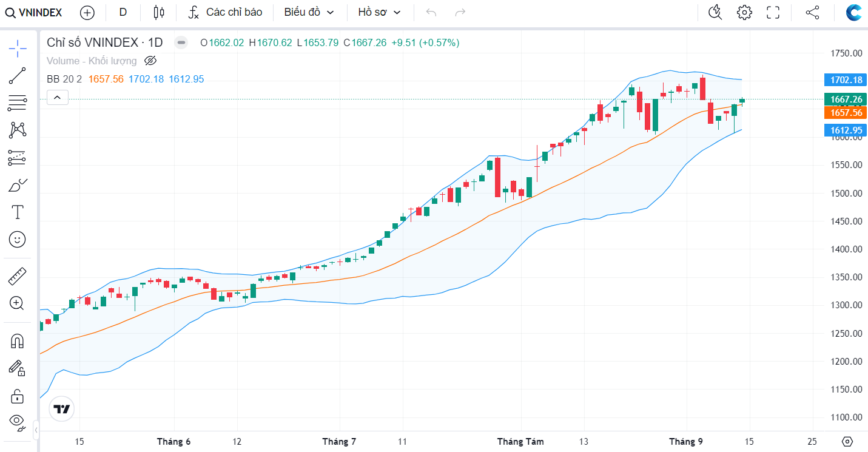Image resolution: width=868 pixels, height=452 pixels.
Task: Click gray status badge beside VNINDEX title
Action: pyautogui.click(x=181, y=42)
